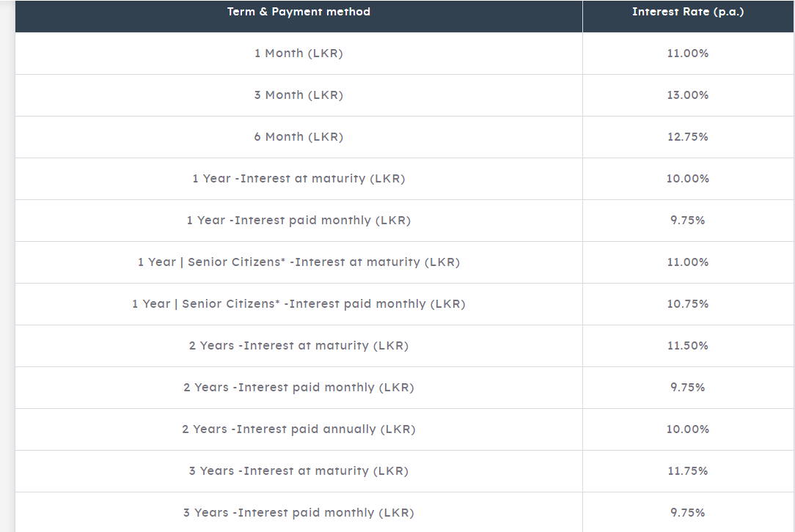Click the 12.75% rate for 6 Month
Viewport: 795px width, 532px height.
(688, 137)
